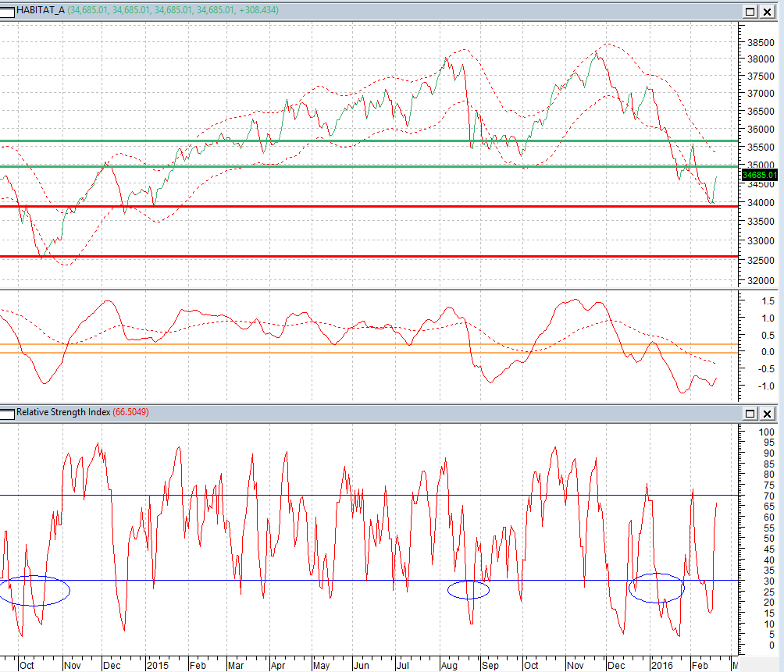Screen dimensions: 784x672
Task: Click the 2016 date axis label
Action: point(661,666)
